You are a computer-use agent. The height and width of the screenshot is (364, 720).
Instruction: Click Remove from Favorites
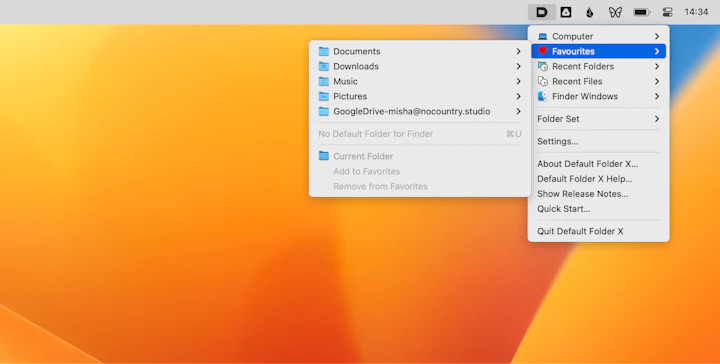(380, 186)
